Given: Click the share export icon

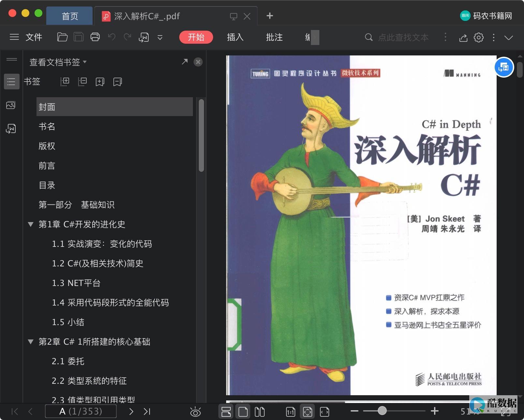Looking at the screenshot, I should (463, 37).
